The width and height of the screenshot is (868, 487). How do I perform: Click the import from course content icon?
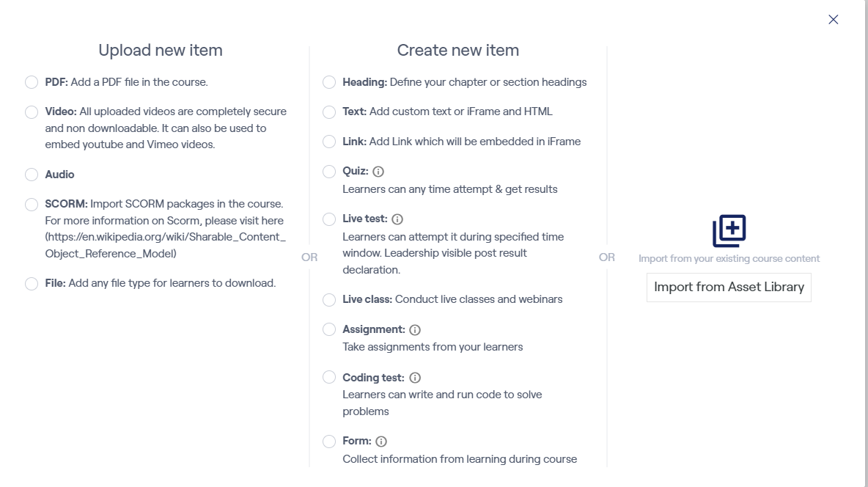(x=729, y=231)
